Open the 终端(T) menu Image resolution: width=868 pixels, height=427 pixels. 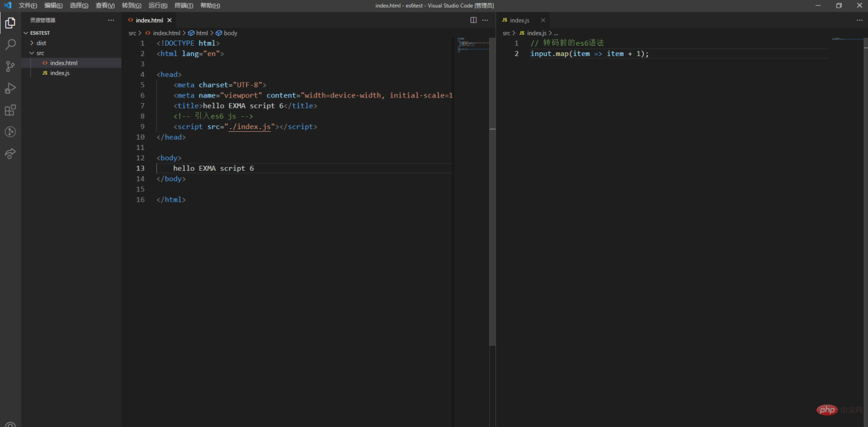coord(184,6)
